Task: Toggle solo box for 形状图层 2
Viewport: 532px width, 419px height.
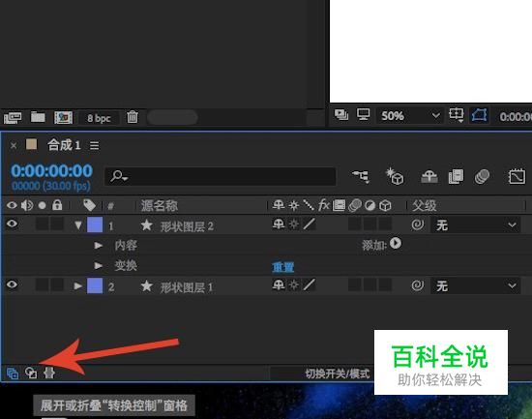Action: pyautogui.click(x=42, y=224)
